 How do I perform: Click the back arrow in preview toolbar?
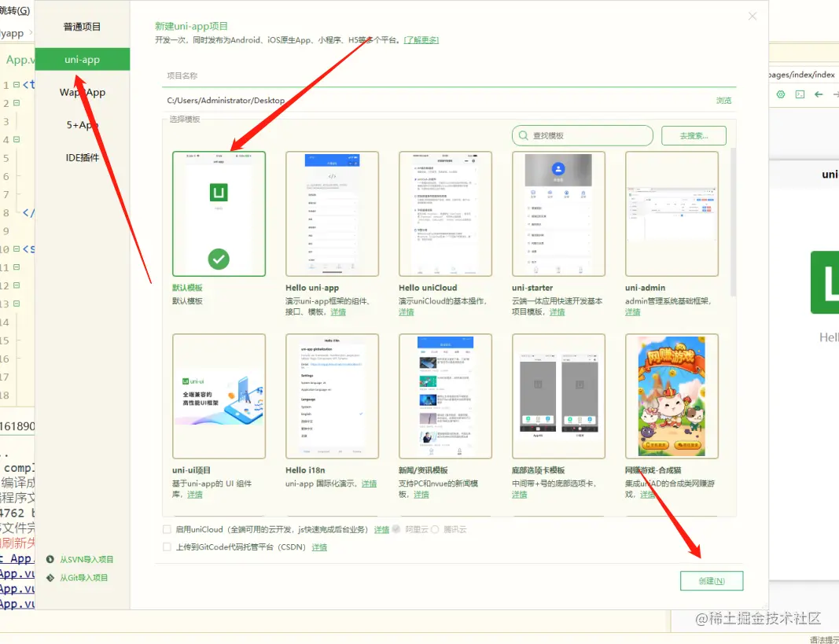click(x=819, y=94)
